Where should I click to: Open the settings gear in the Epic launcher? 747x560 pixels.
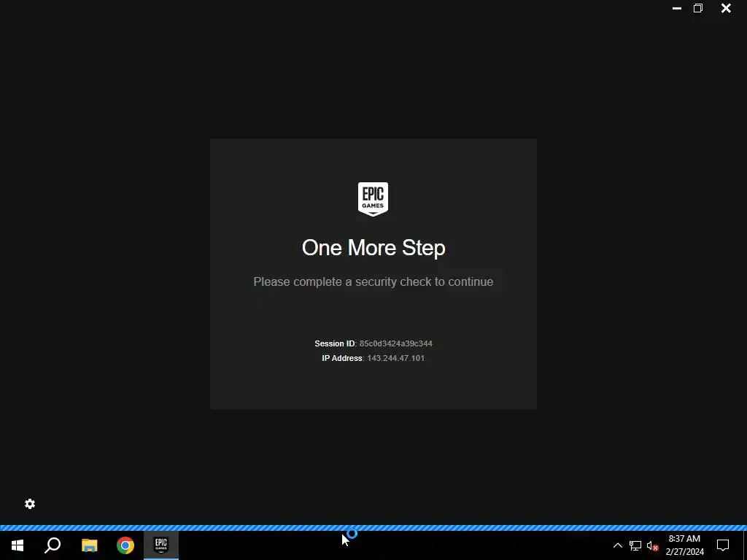tap(30, 504)
